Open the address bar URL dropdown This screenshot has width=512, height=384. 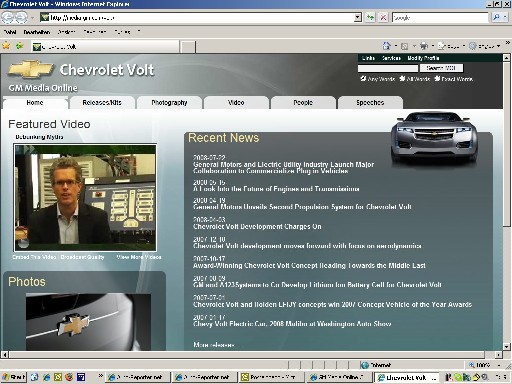pos(358,17)
